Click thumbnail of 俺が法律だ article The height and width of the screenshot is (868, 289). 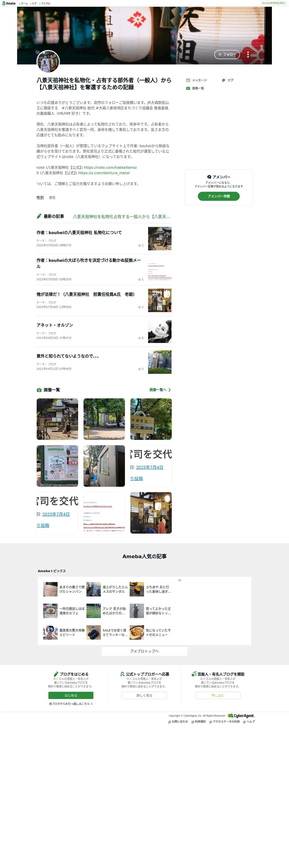(160, 300)
